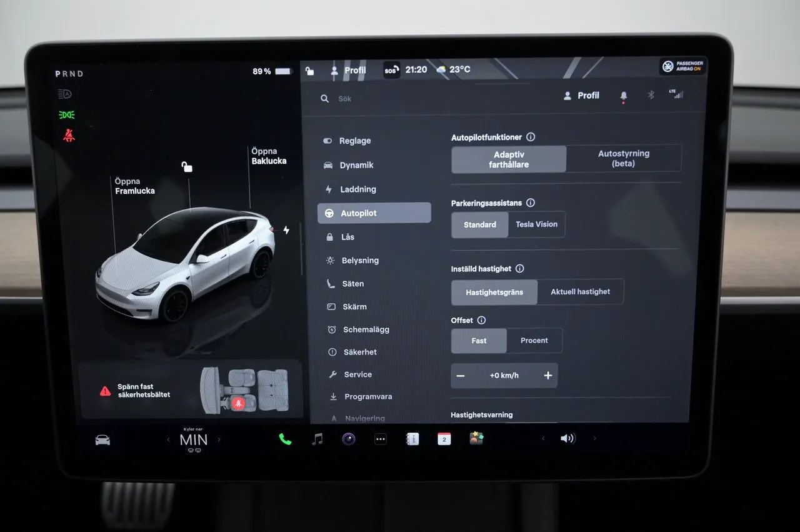This screenshot has height=532, width=800.
Task: Tap the SOS icon in status bar
Action: pyautogui.click(x=391, y=70)
